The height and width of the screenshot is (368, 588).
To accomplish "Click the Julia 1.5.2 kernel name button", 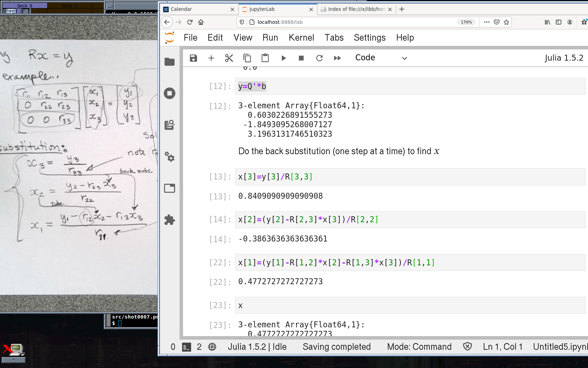I will pyautogui.click(x=563, y=58).
